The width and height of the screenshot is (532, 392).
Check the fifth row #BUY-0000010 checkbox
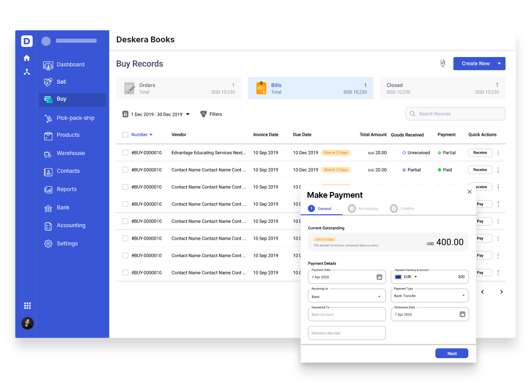[x=125, y=221]
